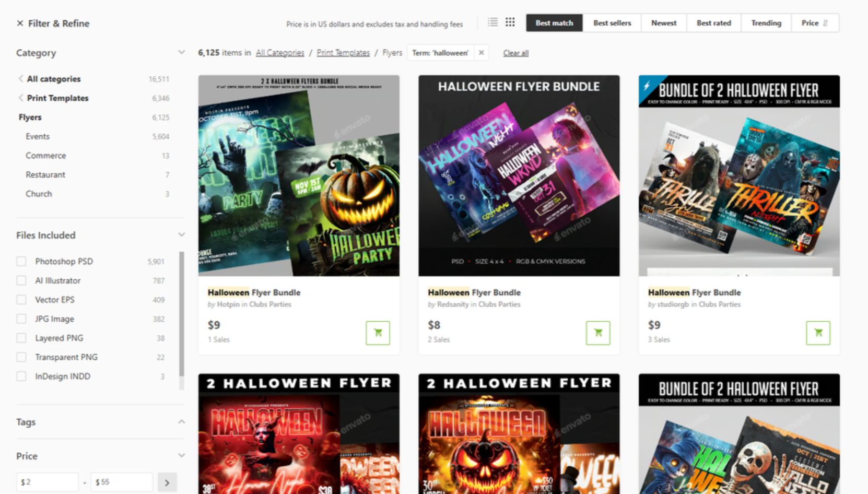Add studiorgb's Halloween Flyer Bundle to cart
The height and width of the screenshot is (494, 868).
point(817,333)
